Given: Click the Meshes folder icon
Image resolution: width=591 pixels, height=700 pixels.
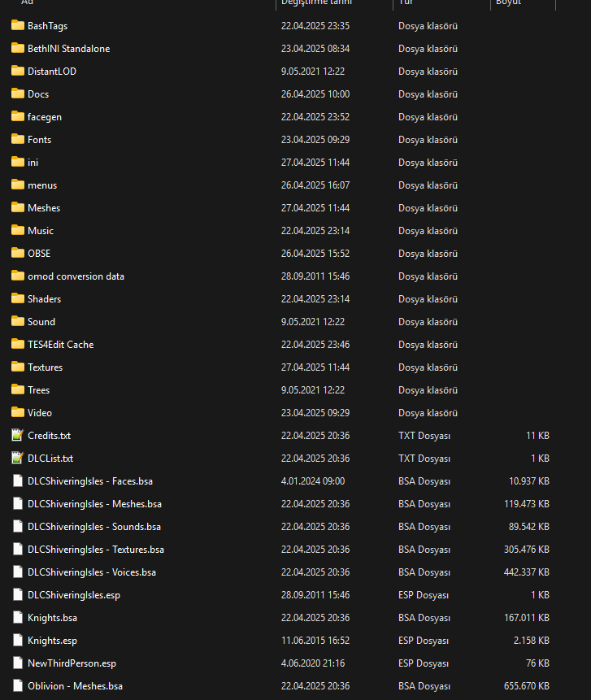Looking at the screenshot, I should click(x=18, y=207).
